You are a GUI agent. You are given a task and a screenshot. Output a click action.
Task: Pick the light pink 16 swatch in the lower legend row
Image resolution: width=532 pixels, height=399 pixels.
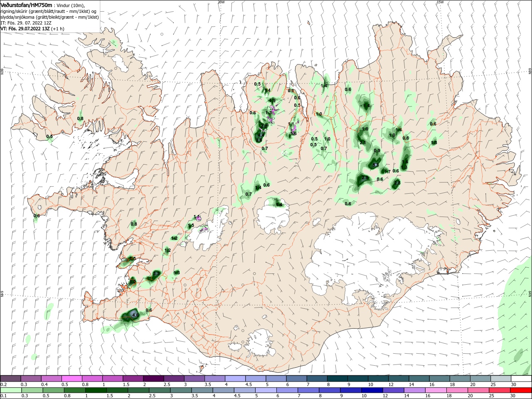pos(435,390)
